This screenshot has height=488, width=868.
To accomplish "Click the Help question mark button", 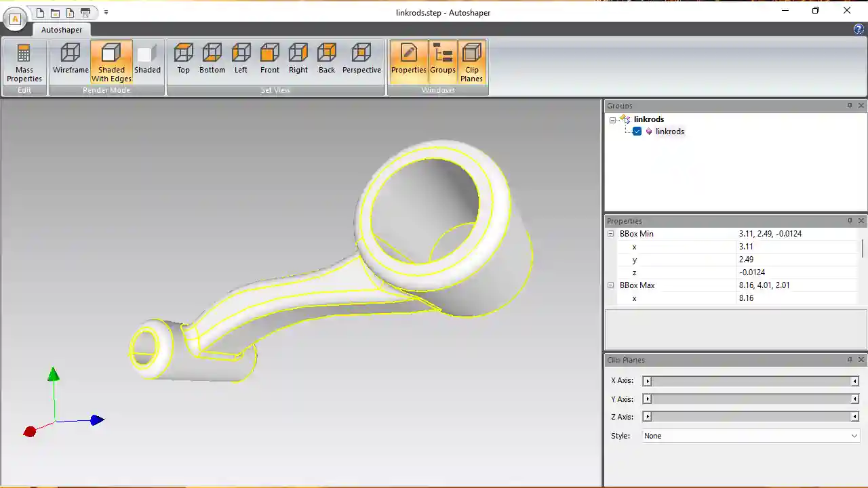I will click(859, 29).
